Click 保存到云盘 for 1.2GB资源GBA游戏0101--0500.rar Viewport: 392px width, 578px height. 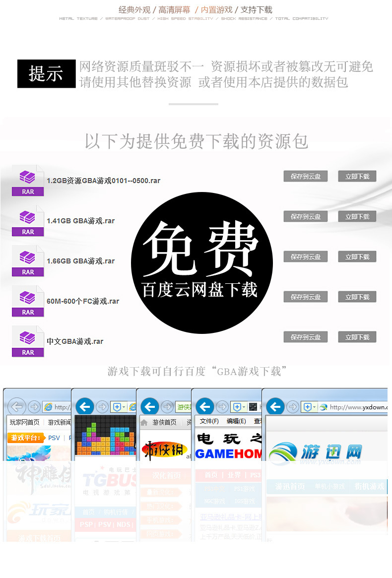click(306, 176)
